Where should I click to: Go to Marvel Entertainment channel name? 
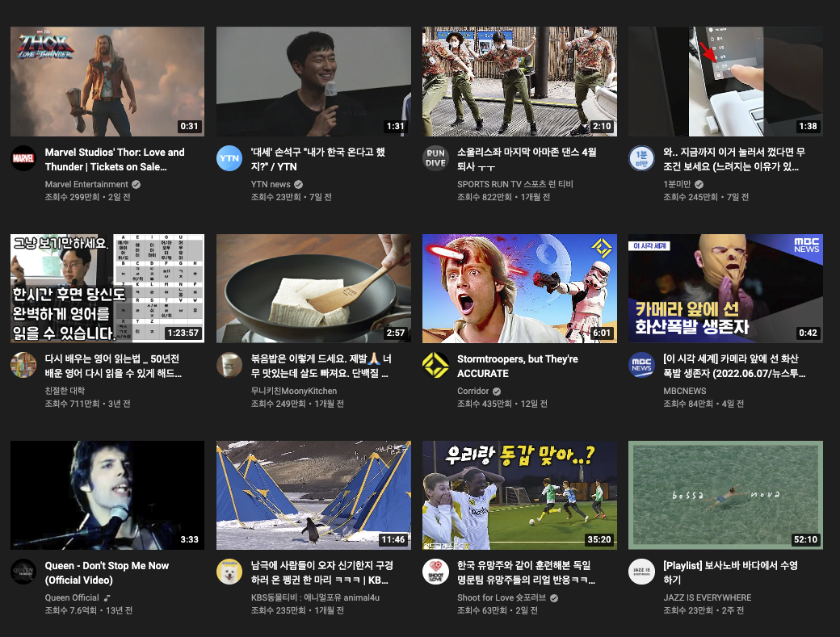click(86, 184)
